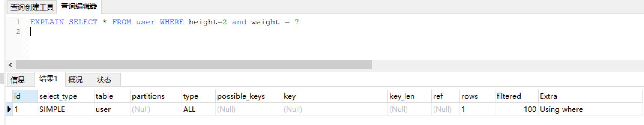Select the 查询编辑器 tab

(x=79, y=6)
